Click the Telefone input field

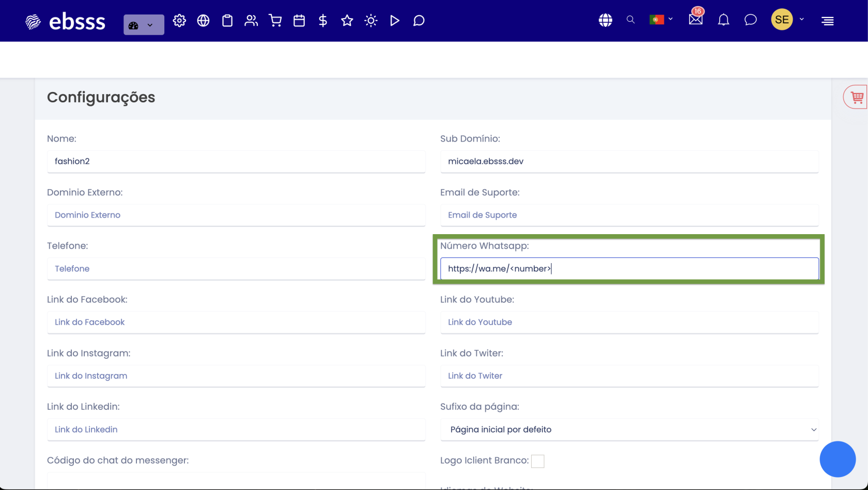pos(236,269)
